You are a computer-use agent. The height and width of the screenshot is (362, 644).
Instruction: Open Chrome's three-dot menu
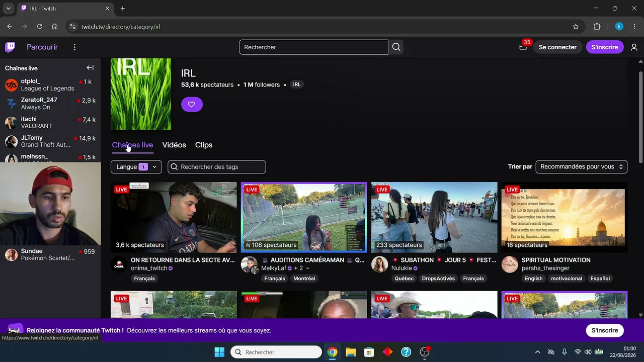634,27
